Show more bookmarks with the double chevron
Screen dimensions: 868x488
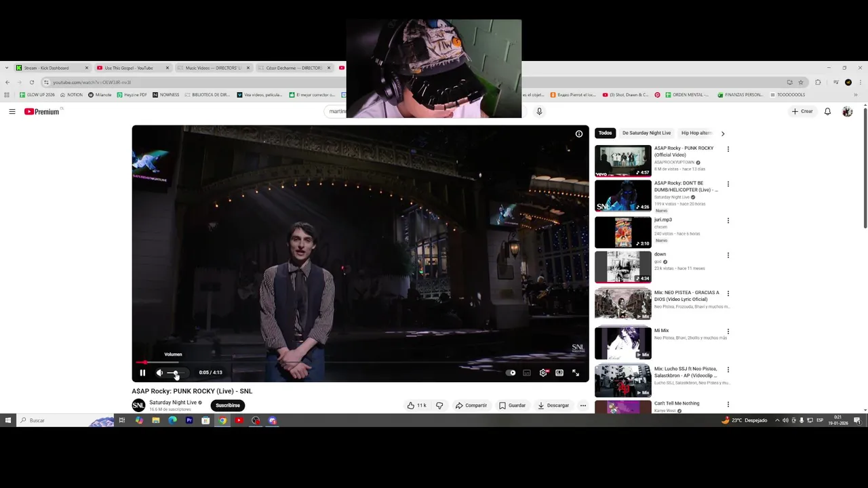(x=855, y=95)
